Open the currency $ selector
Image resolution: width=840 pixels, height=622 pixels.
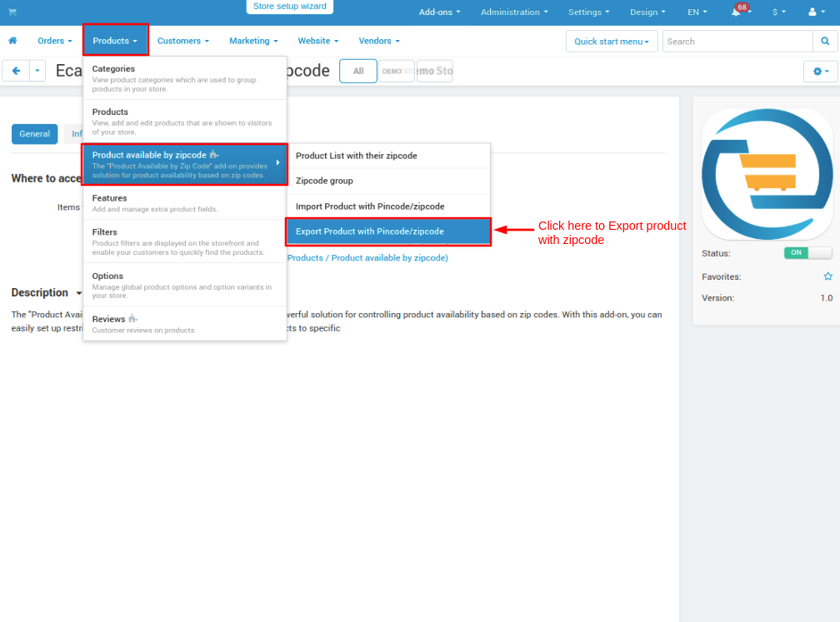click(x=779, y=12)
